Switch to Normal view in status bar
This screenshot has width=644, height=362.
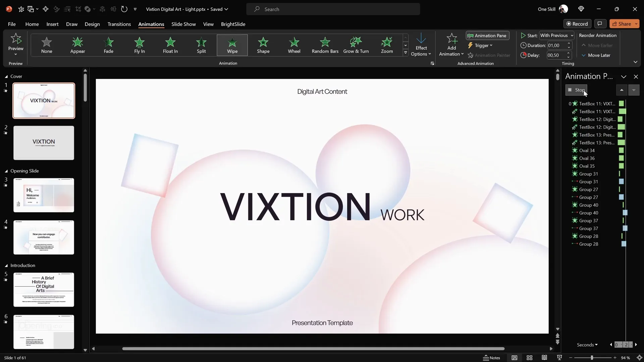click(x=514, y=358)
